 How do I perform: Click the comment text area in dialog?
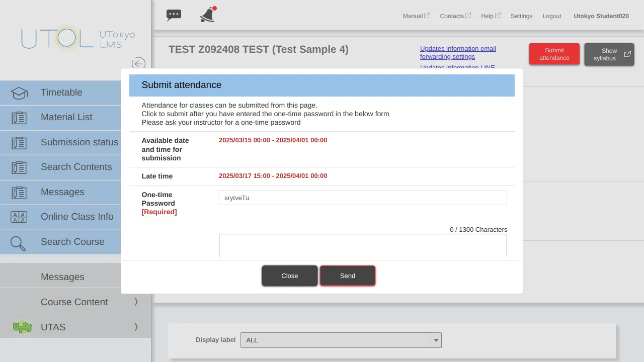(x=362, y=245)
